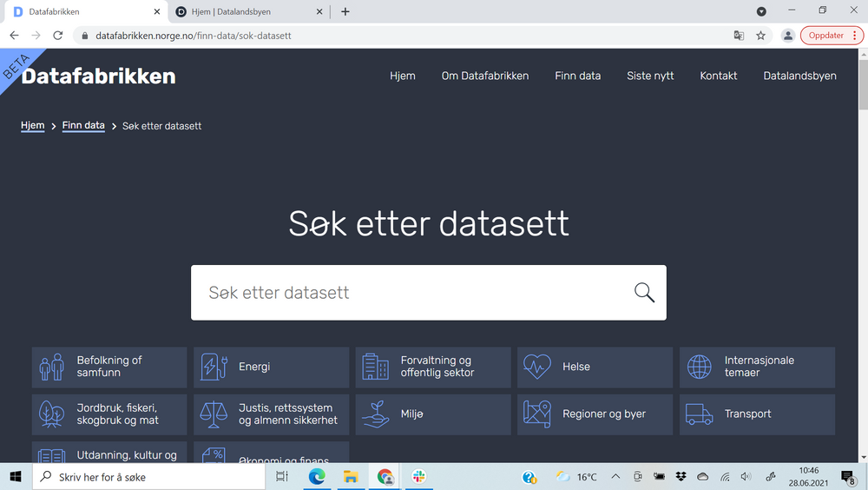This screenshot has height=490, width=868.
Task: Open the notification center icon
Action: coord(848,477)
